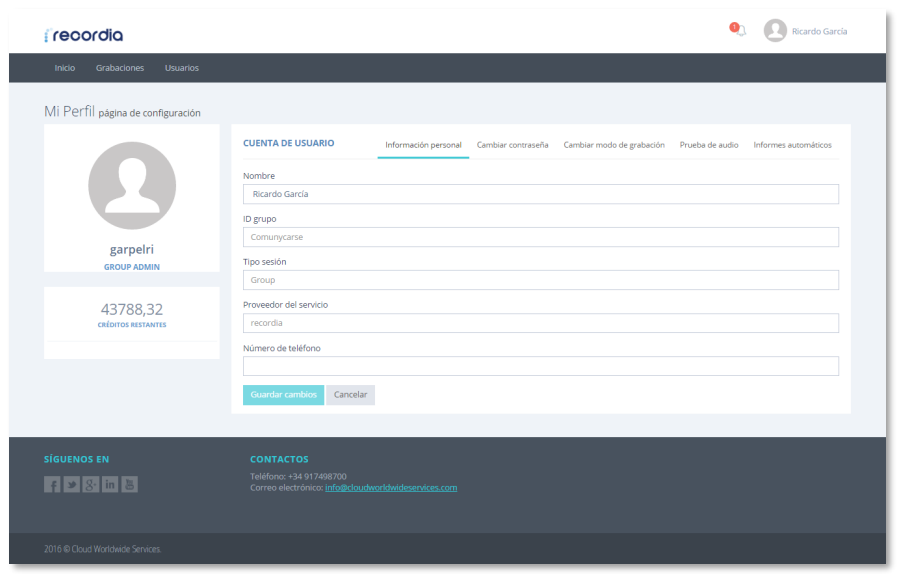Image resolution: width=897 pixels, height=574 pixels.
Task: Click Ricardo García username in header
Action: point(819,31)
